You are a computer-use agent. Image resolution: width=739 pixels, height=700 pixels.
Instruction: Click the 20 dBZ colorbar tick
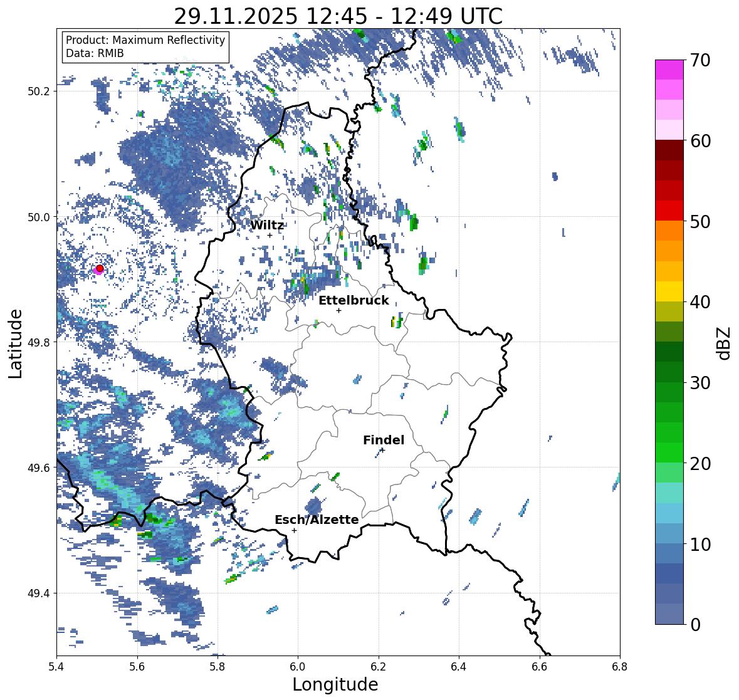tap(700, 463)
